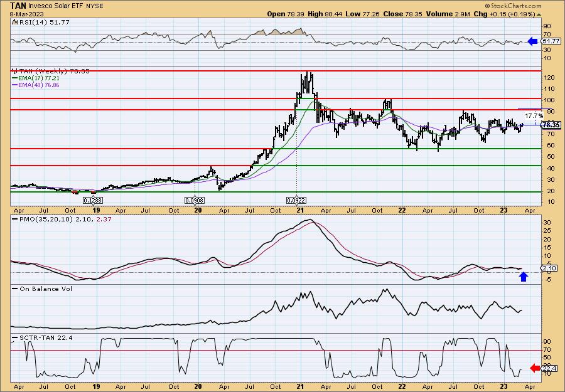This screenshot has width=565, height=392.
Task: Click the TAN ticker symbol in the header
Action: click(18, 6)
